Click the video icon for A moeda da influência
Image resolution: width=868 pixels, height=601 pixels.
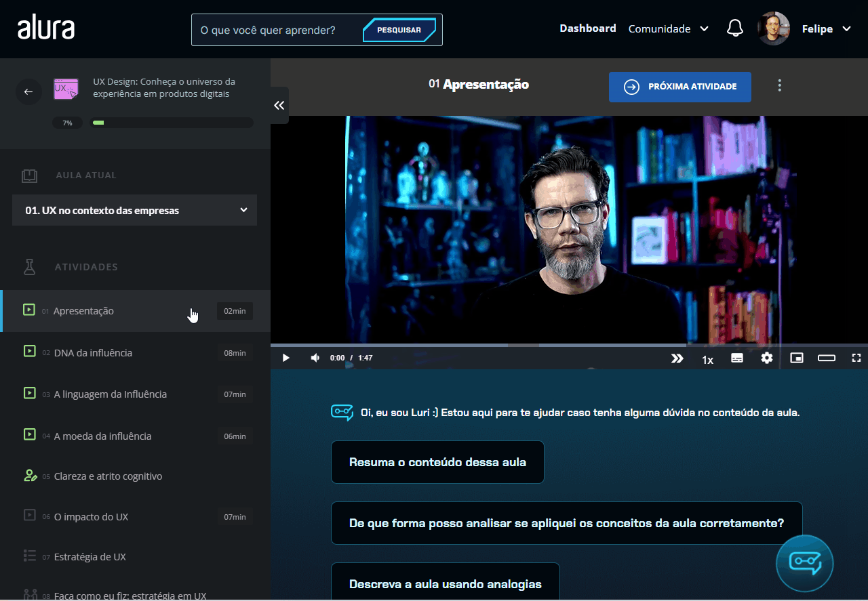[x=29, y=435]
